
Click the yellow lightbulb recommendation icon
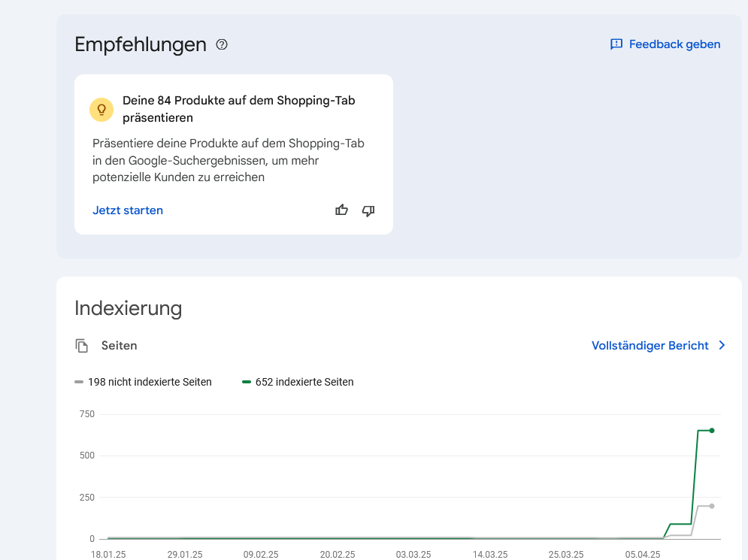101,109
